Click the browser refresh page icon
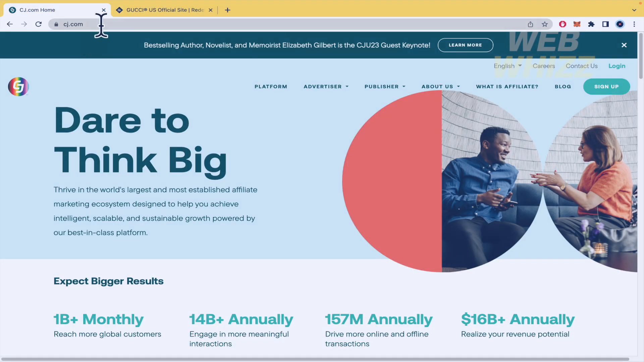 (x=39, y=24)
